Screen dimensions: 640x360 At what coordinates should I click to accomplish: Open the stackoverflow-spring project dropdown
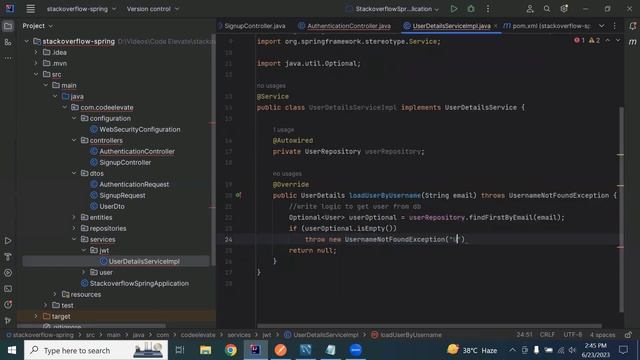coord(81,9)
